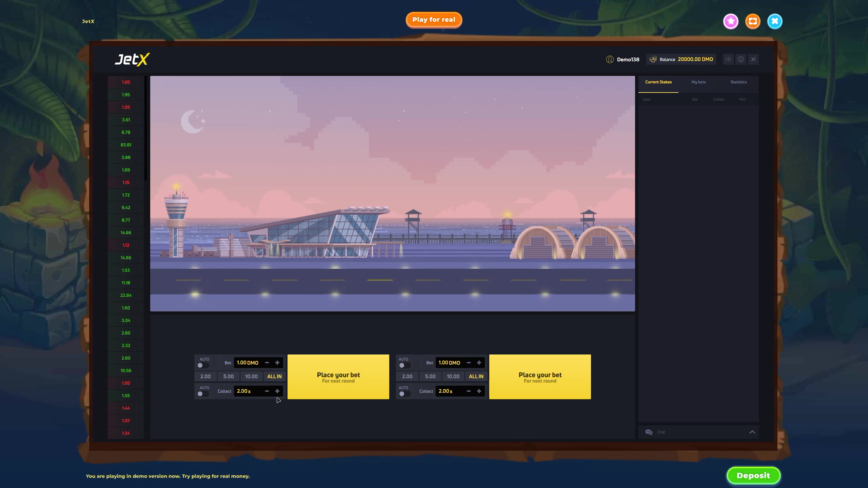Image resolution: width=868 pixels, height=488 pixels.
Task: Open the game info icon
Action: 741,59
